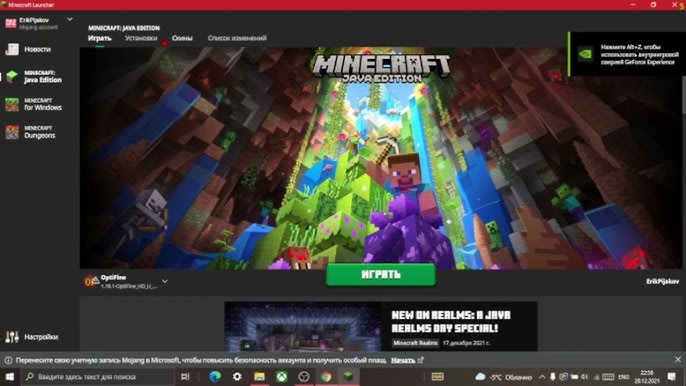686x386 pixels.
Task: Click the 17 декабря 2021 г. article date
Action: [466, 343]
